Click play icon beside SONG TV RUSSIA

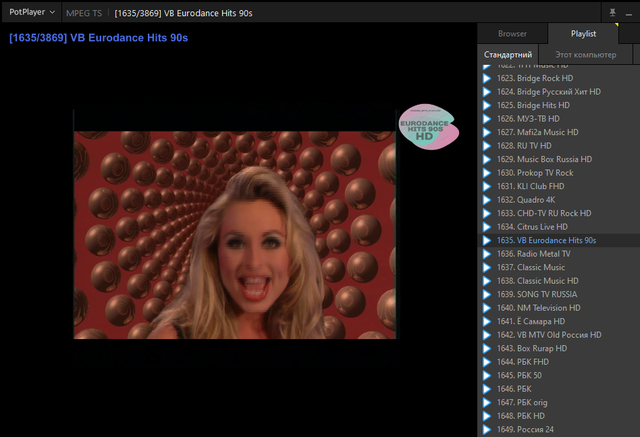point(487,294)
